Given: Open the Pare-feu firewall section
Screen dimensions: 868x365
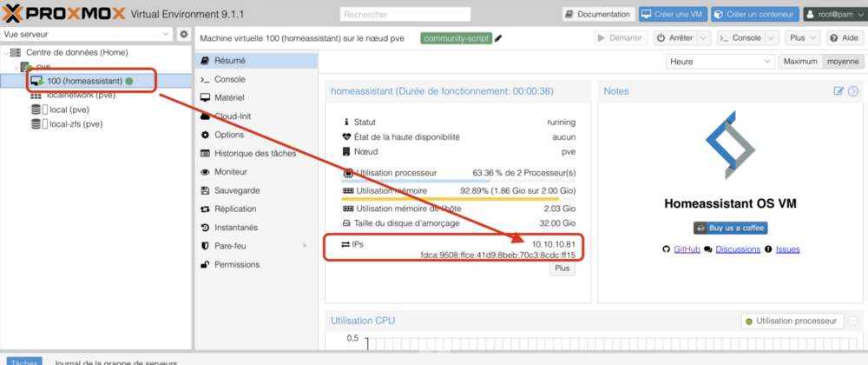Looking at the screenshot, I should click(x=256, y=246).
